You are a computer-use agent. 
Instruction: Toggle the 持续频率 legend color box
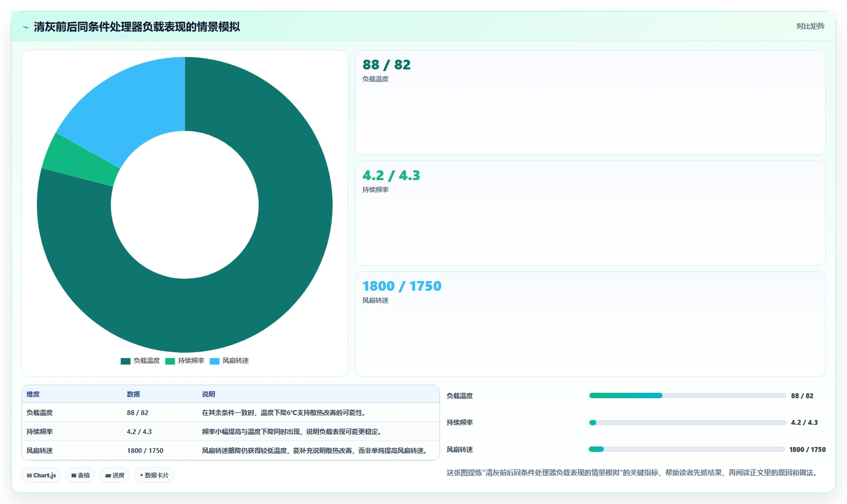click(170, 361)
